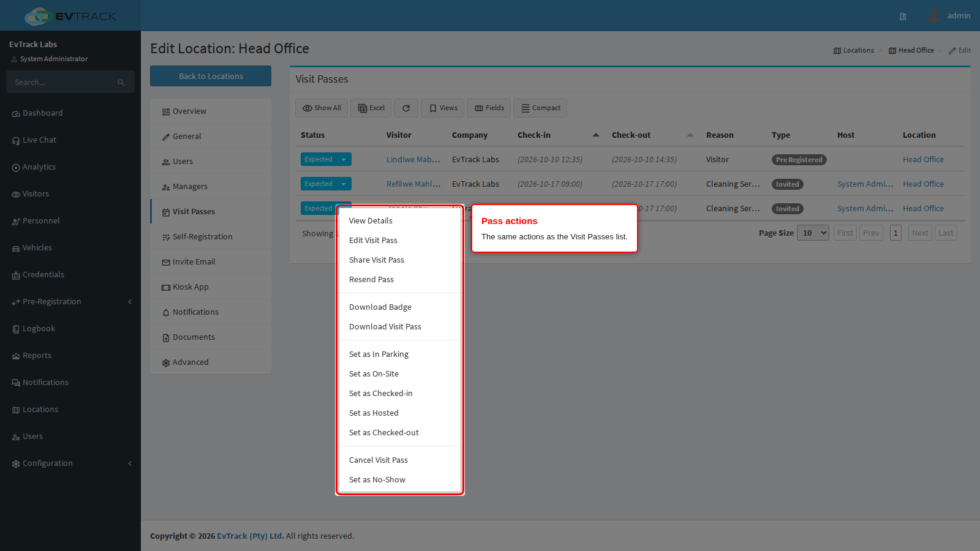Sort by Check-in column arrow
Image resolution: width=980 pixels, height=551 pixels.
(596, 135)
